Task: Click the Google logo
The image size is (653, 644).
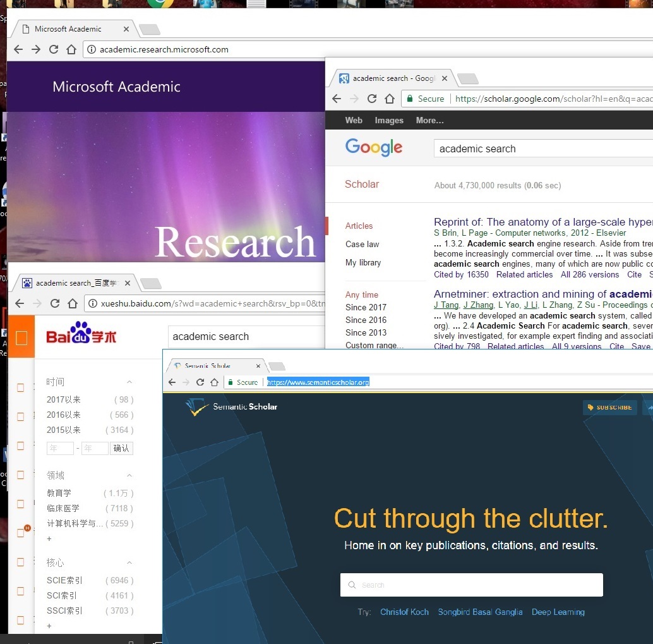Action: [374, 147]
